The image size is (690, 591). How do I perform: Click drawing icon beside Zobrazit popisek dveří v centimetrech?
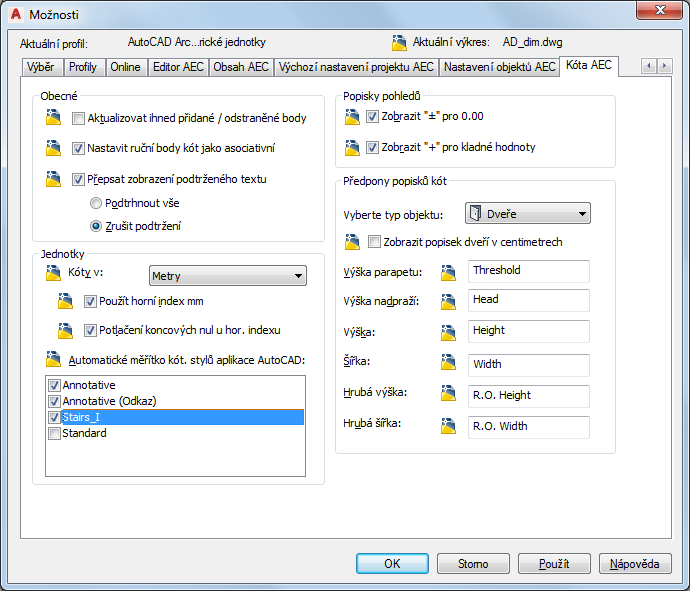click(352, 242)
